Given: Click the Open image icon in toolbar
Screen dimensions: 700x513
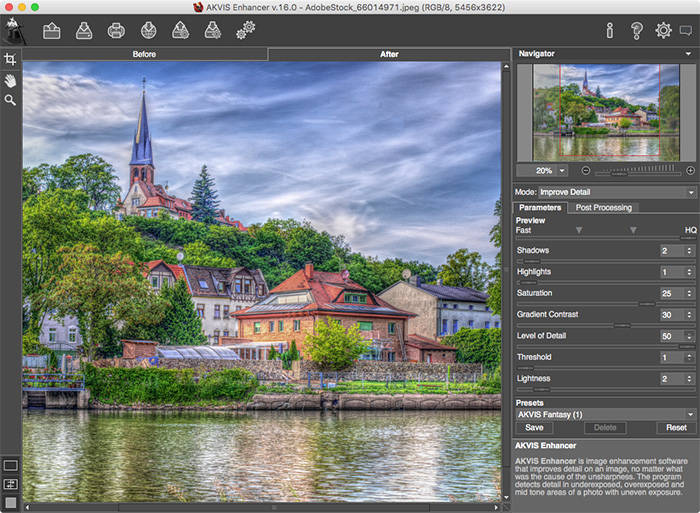Looking at the screenshot, I should tap(51, 31).
